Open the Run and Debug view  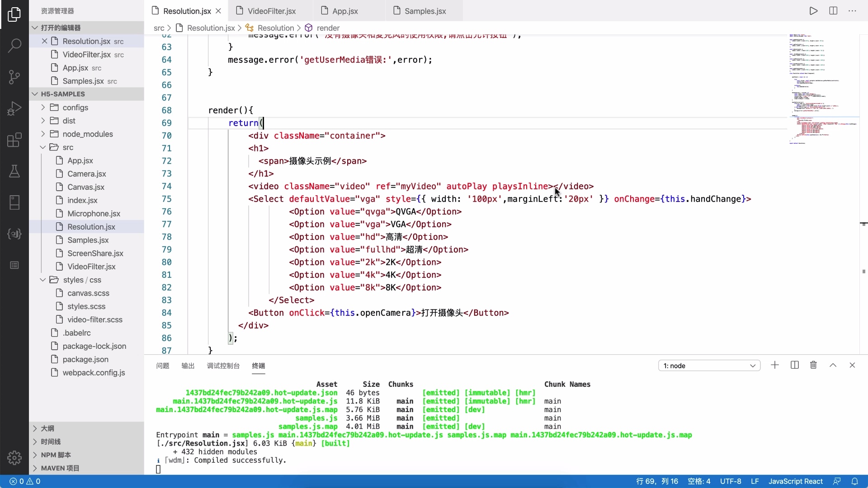14,108
